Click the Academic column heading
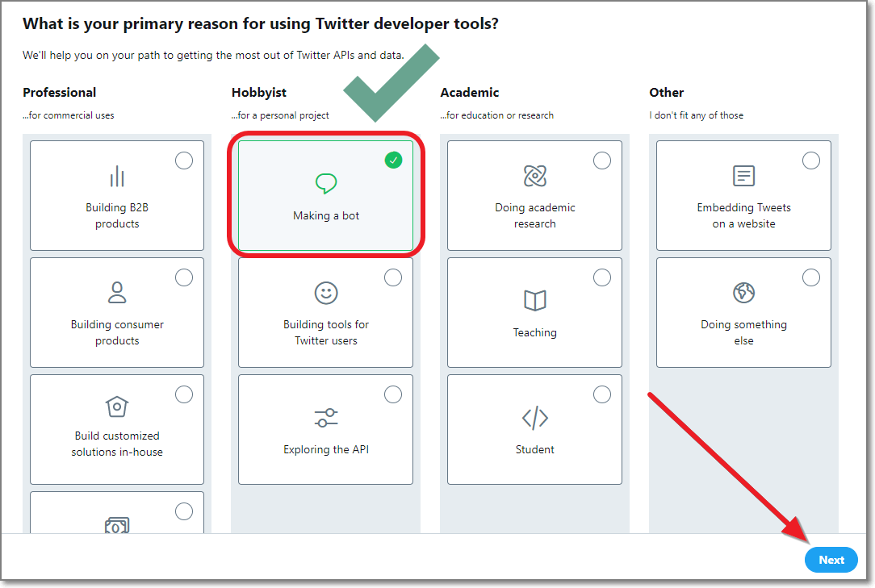The width and height of the screenshot is (875, 588). pyautogui.click(x=469, y=93)
